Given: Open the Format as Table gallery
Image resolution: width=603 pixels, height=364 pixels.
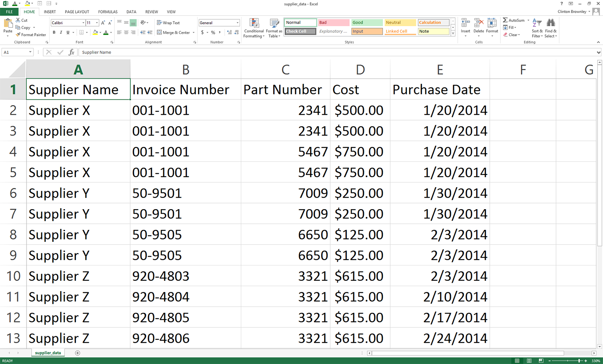Looking at the screenshot, I should point(274,28).
